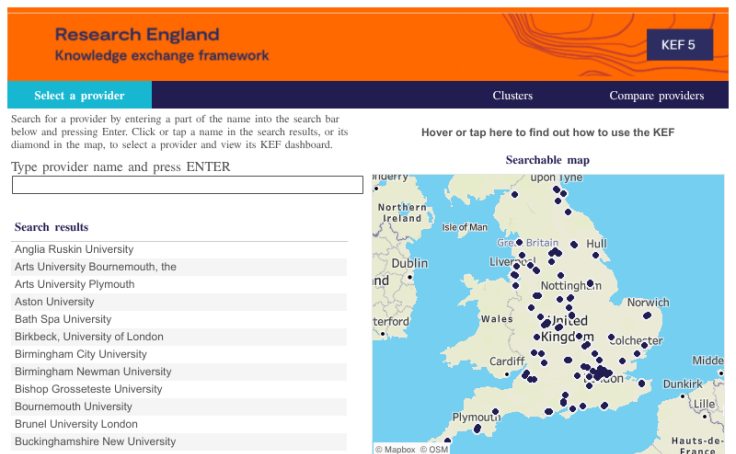
Task: Choose Birmingham Newman University
Action: coord(93,372)
